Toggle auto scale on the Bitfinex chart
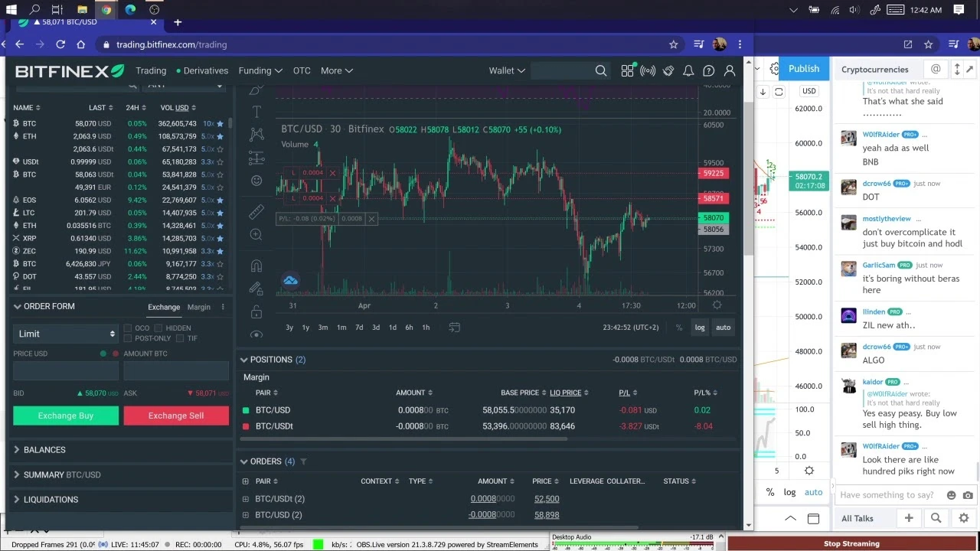This screenshot has width=980, height=551. pos(723,328)
